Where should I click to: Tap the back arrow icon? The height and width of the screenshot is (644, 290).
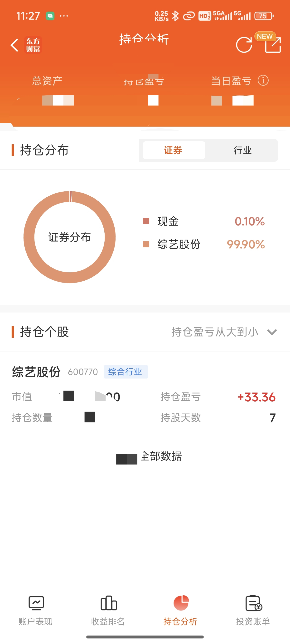click(14, 45)
